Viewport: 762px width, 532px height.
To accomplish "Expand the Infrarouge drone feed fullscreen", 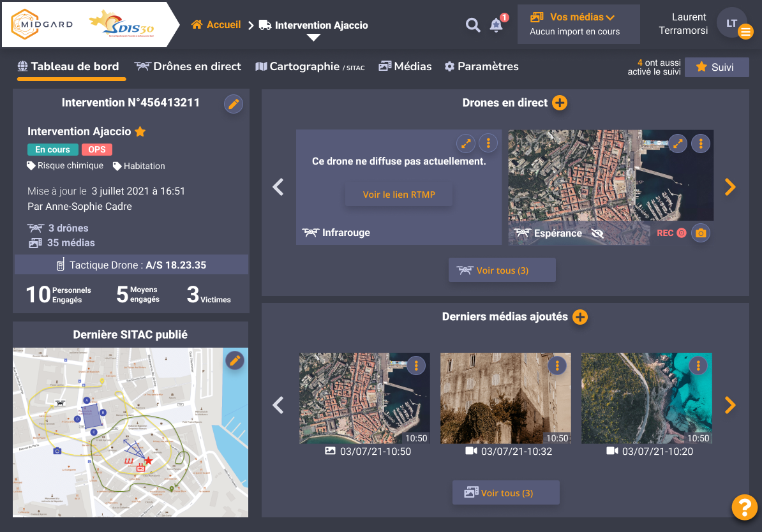I will [x=465, y=144].
